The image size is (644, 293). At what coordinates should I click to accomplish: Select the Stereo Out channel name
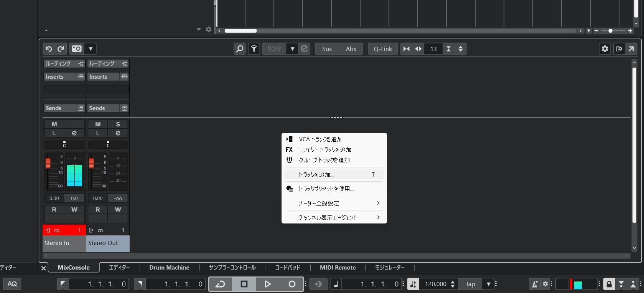[x=108, y=243]
